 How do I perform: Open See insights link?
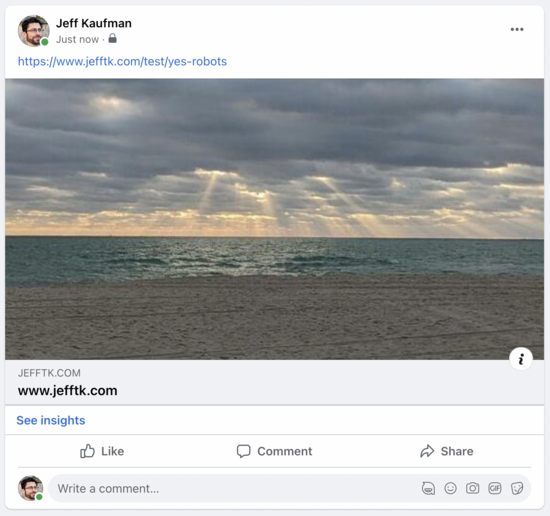(x=51, y=420)
